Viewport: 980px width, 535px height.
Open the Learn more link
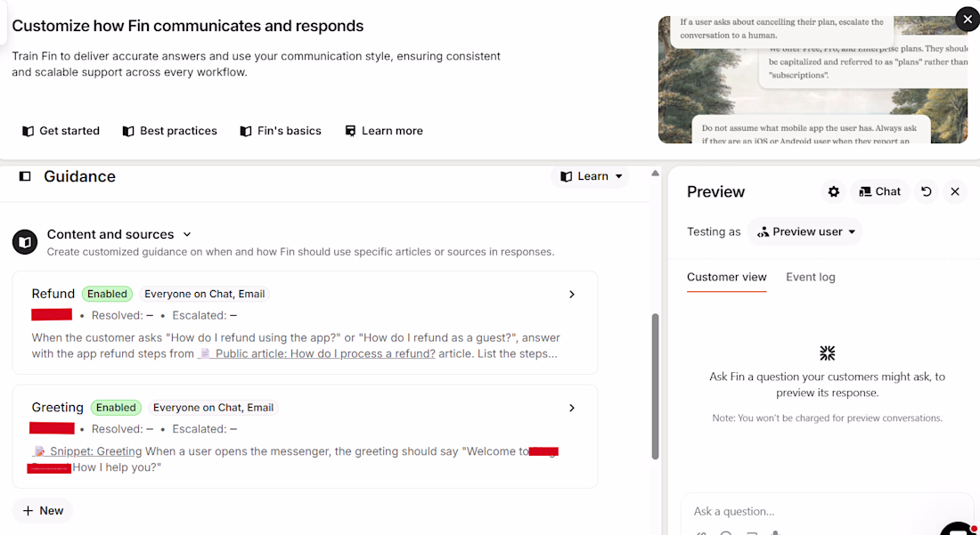(x=384, y=131)
